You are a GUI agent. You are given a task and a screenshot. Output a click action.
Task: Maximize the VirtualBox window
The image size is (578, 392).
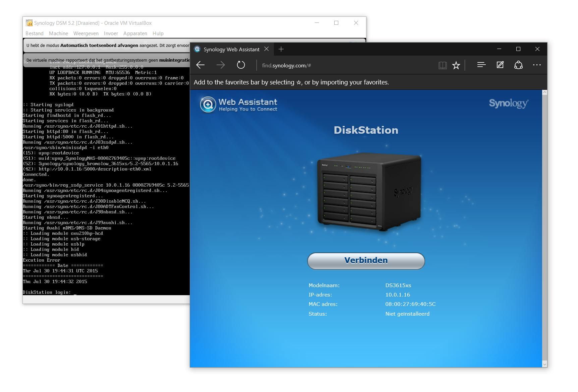[x=336, y=23]
